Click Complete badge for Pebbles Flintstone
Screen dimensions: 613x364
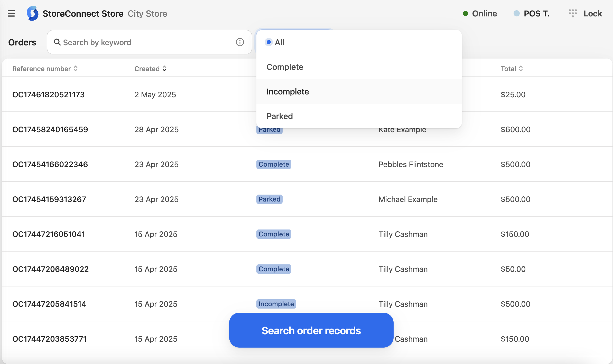[x=274, y=164]
